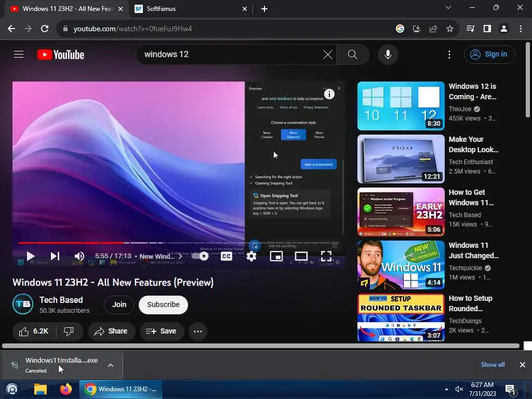The image size is (532, 399).
Task: Start voice search with the microphone
Action: coord(388,54)
